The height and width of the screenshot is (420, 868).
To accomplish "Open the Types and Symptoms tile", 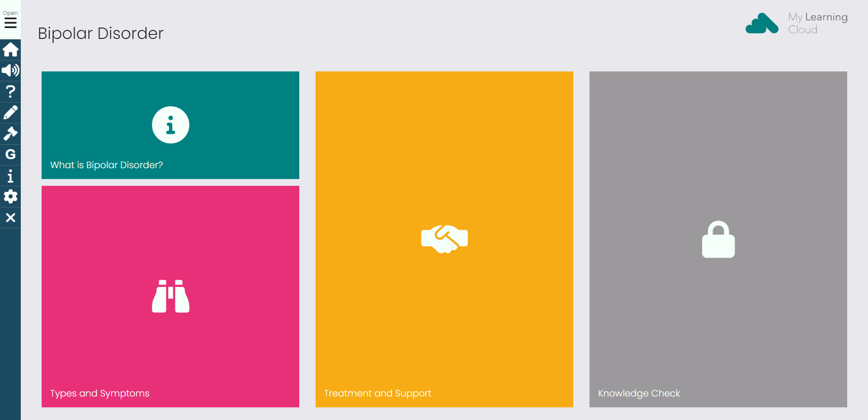I will coord(170,297).
